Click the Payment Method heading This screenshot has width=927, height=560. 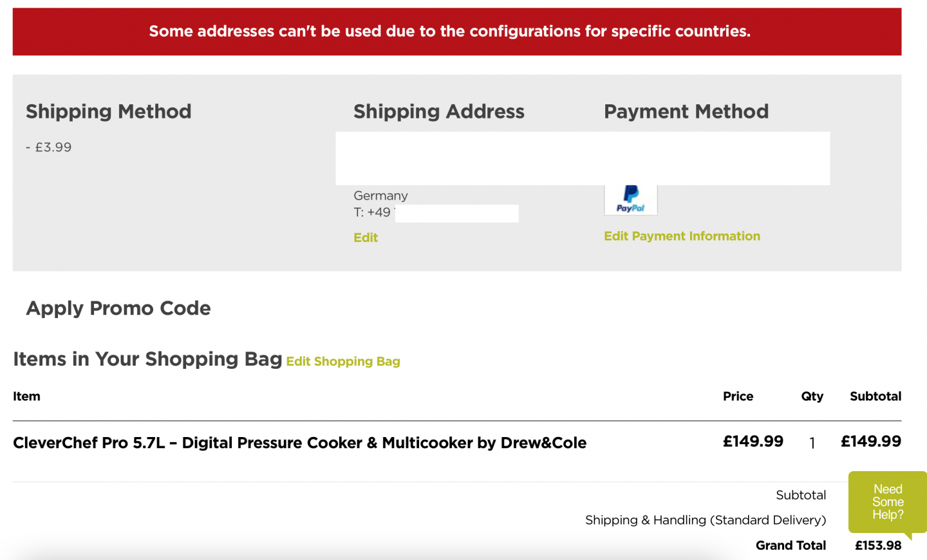click(x=686, y=111)
